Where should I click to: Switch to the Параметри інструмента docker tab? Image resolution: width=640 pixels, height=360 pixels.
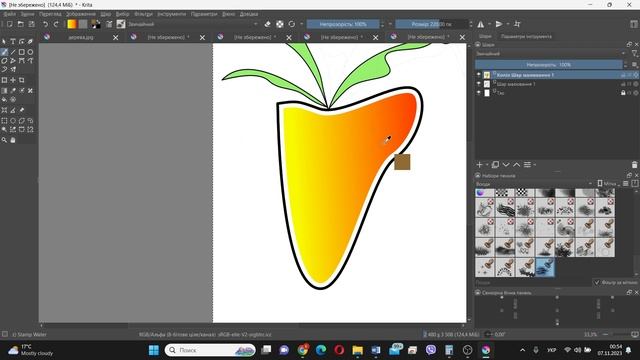(526, 36)
